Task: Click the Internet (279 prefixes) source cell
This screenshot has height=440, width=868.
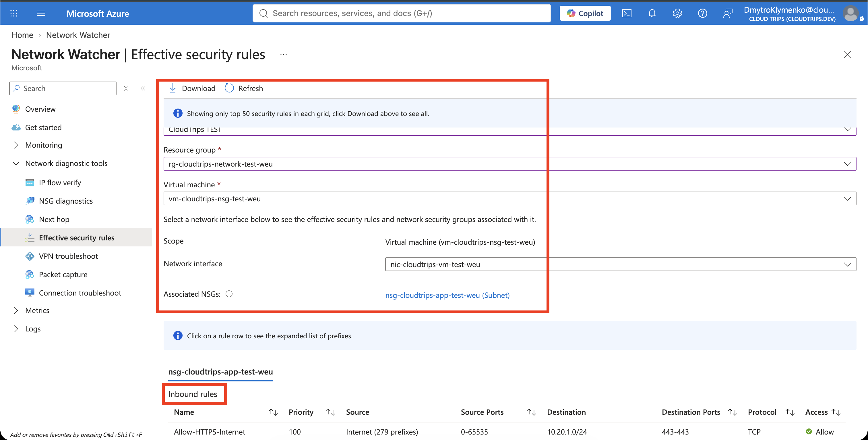Action: 382,432
